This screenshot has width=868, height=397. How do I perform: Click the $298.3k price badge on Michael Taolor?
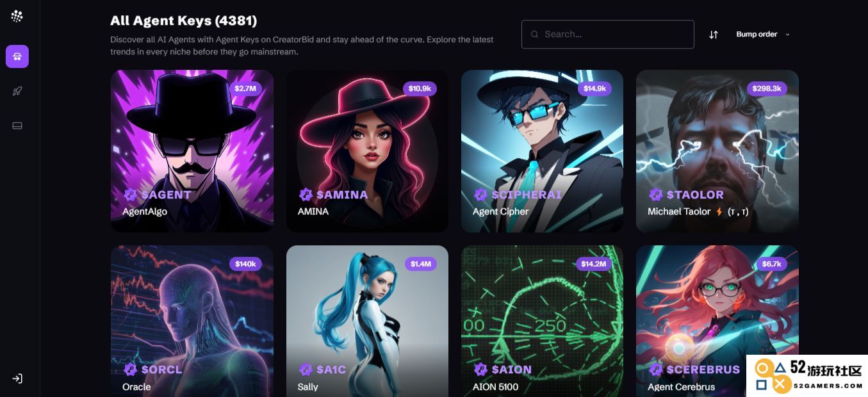click(767, 88)
